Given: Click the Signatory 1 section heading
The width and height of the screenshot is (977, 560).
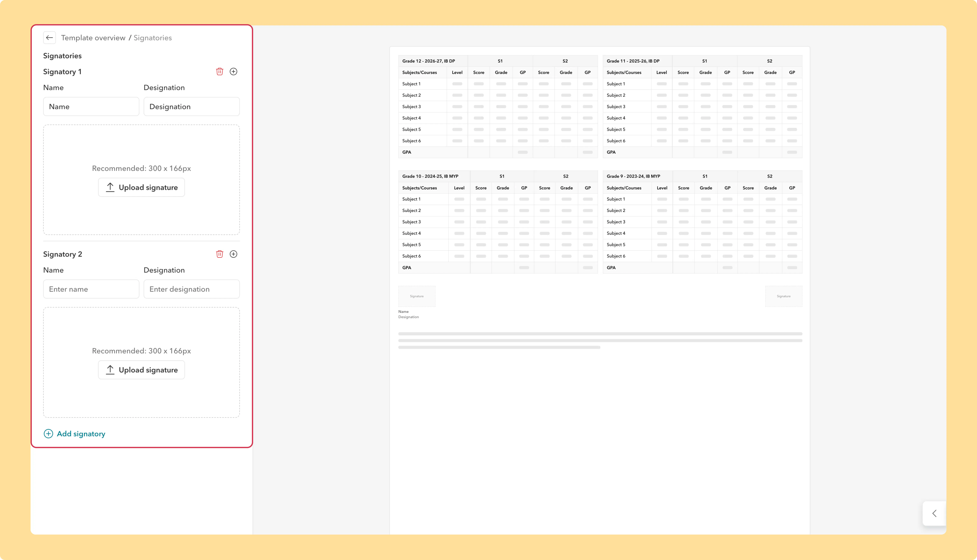Looking at the screenshot, I should pos(62,72).
